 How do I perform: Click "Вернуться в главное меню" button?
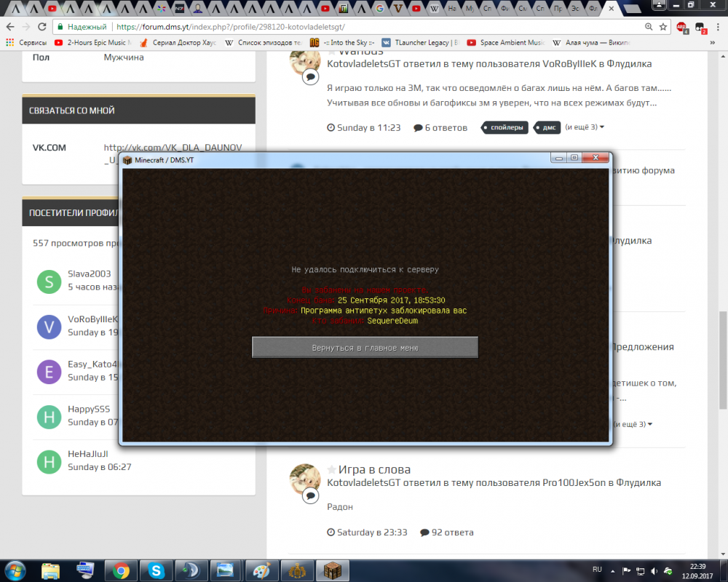[365, 348]
